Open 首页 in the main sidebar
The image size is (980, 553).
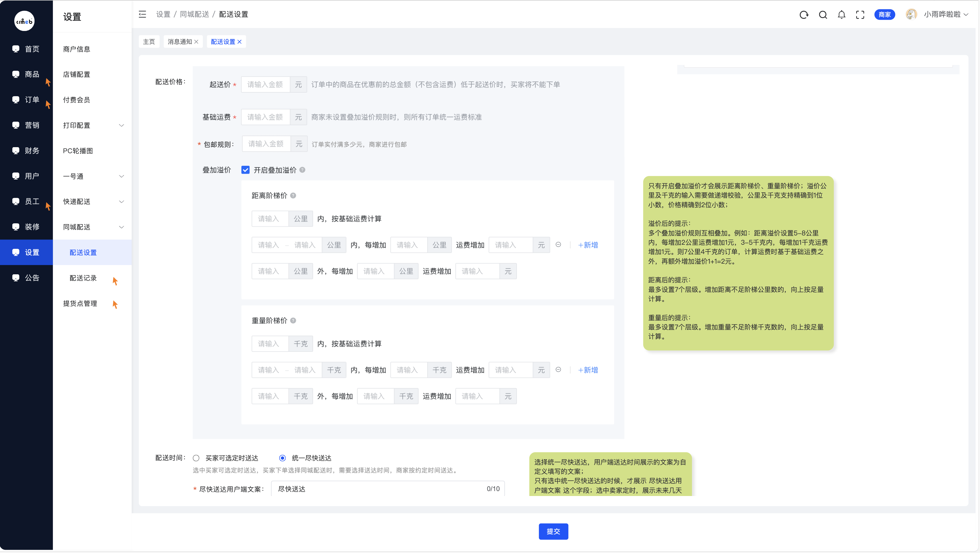pyautogui.click(x=26, y=49)
